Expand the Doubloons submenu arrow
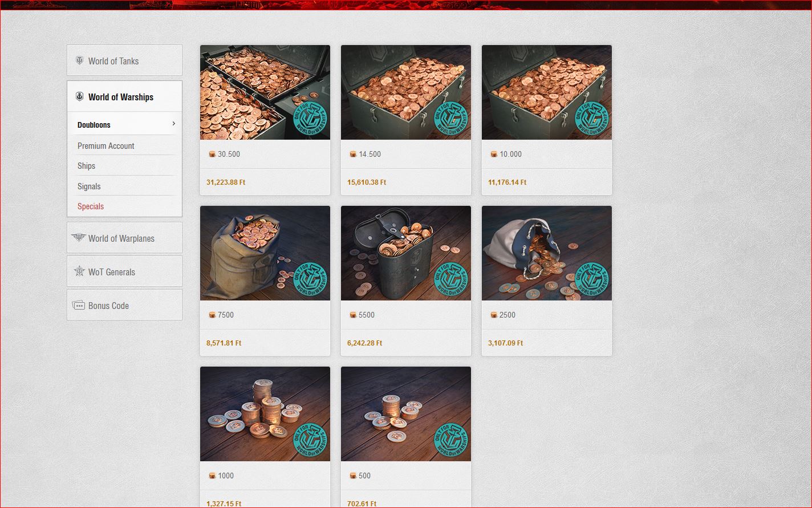Viewport: 812px width, 508px height. coord(173,124)
